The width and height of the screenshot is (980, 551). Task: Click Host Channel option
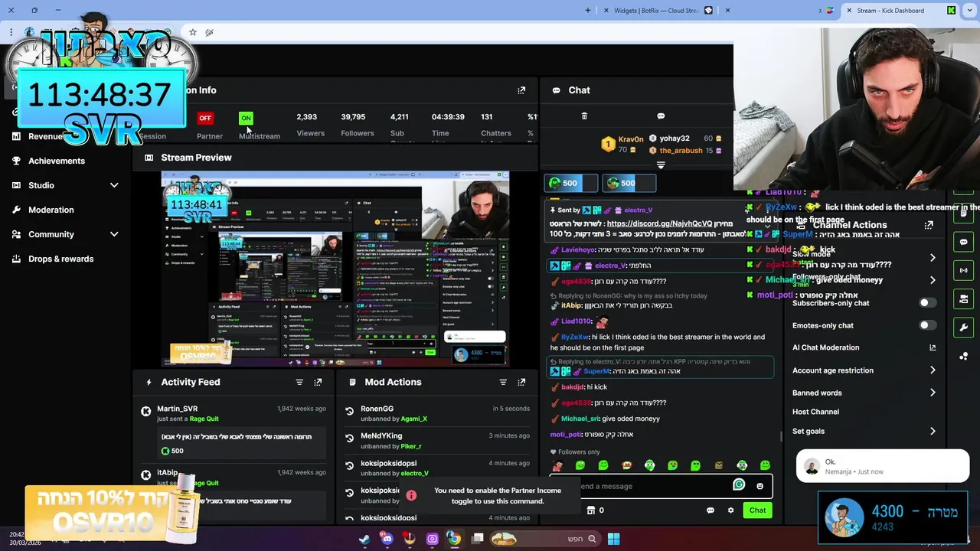coord(815,412)
